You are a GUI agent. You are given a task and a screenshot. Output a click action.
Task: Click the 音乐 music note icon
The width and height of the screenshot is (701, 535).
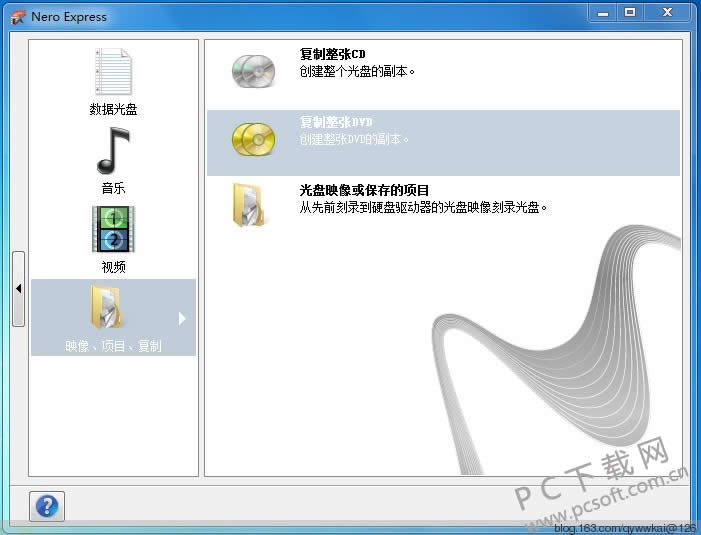[113, 151]
